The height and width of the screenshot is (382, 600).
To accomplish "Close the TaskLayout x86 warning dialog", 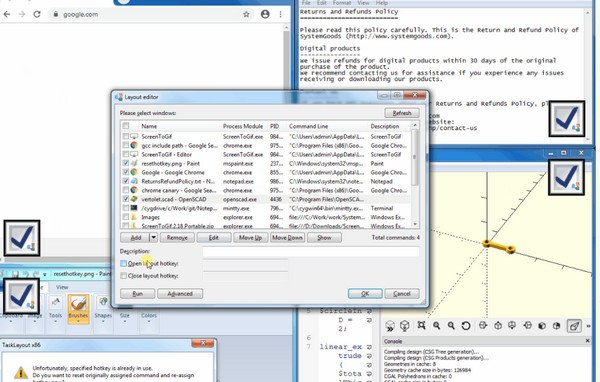I will [x=203, y=343].
